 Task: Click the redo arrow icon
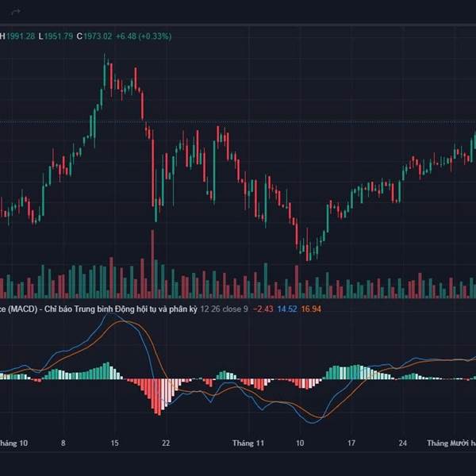pos(16,12)
